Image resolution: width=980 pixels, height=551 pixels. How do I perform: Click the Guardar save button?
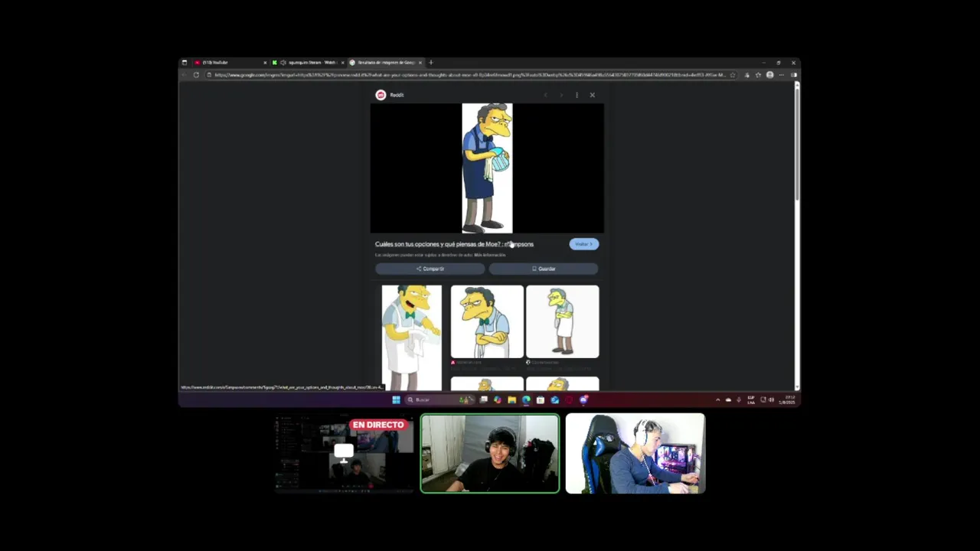coord(544,269)
